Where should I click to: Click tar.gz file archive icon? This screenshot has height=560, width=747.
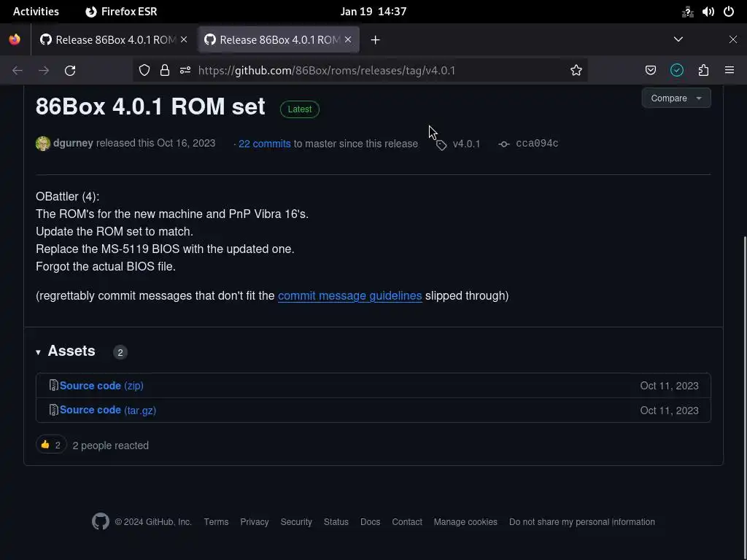(53, 410)
